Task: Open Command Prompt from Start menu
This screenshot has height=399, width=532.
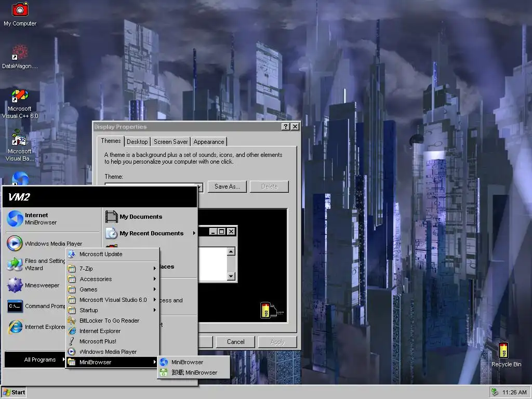Action: (36, 306)
